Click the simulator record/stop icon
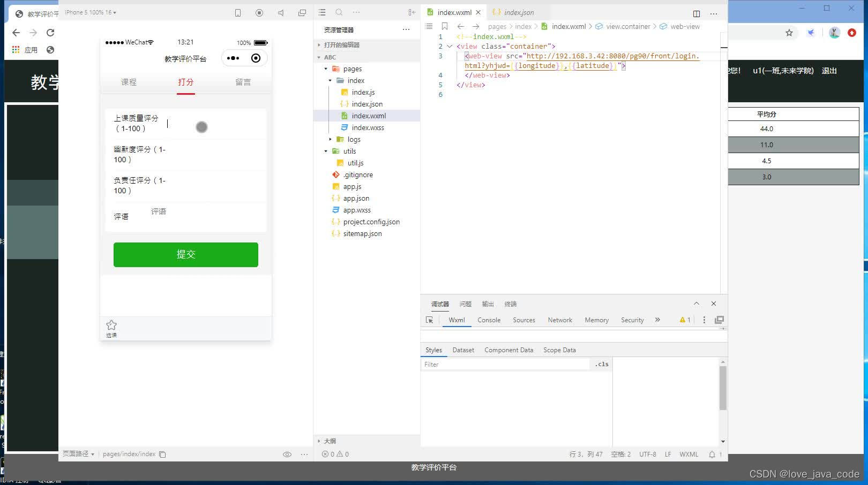The width and height of the screenshot is (868, 485). pyautogui.click(x=259, y=13)
